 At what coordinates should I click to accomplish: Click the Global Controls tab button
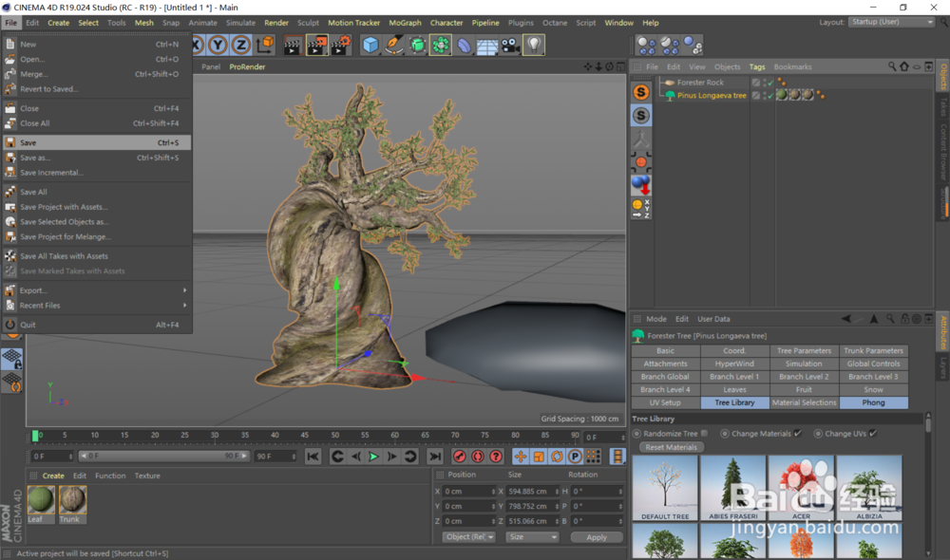coord(873,364)
